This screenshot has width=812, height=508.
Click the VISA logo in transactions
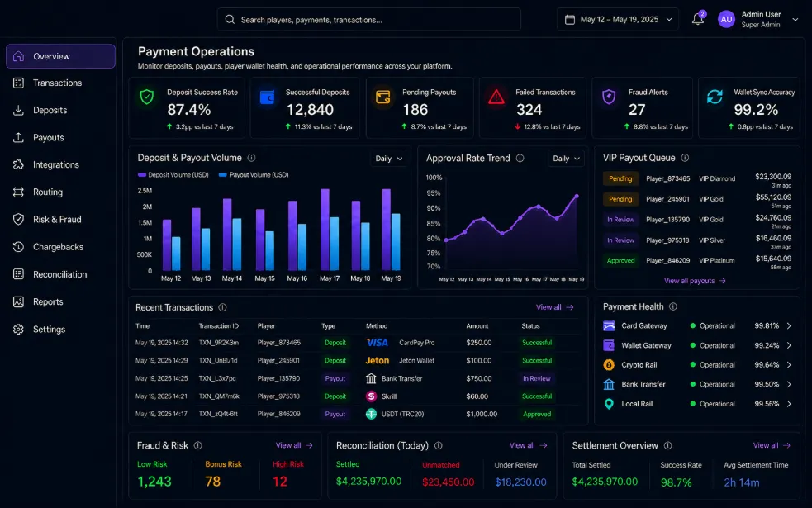377,342
